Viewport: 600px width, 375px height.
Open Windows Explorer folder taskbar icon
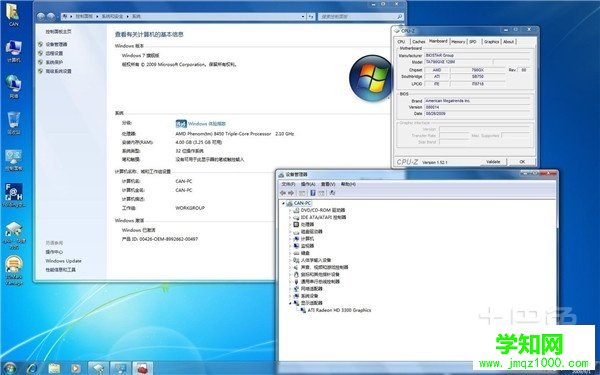[54, 368]
